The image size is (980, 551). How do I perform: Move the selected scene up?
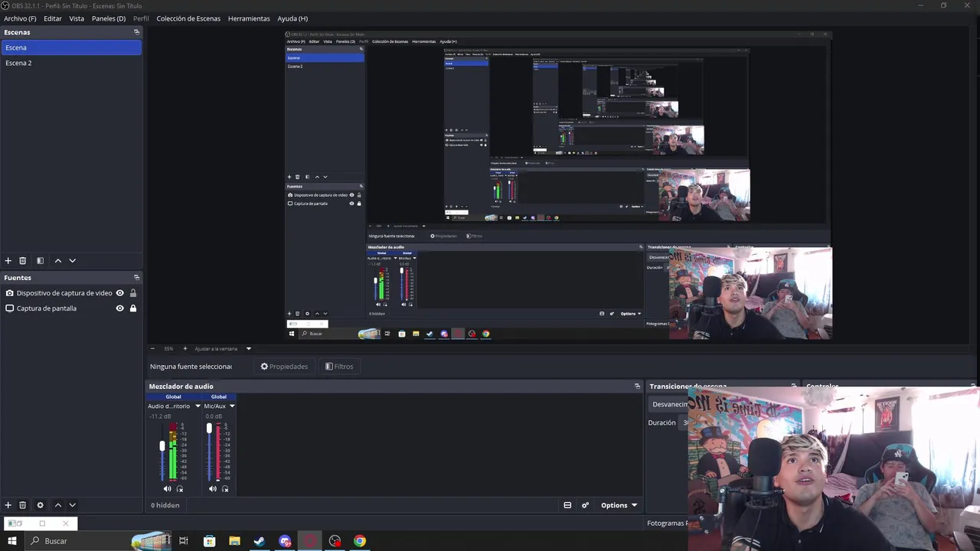[57, 261]
